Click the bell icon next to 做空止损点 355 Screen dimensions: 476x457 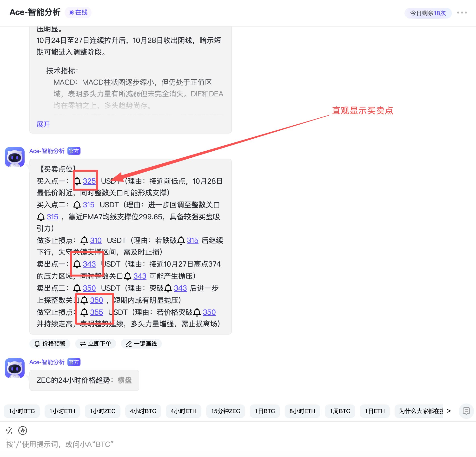coord(84,312)
